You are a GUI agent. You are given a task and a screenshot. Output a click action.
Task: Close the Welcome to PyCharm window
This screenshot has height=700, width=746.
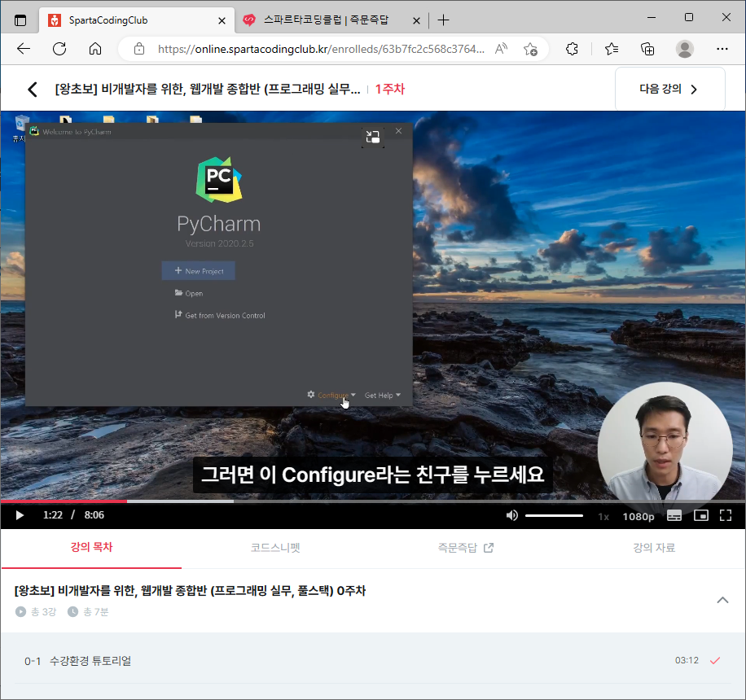(x=399, y=131)
